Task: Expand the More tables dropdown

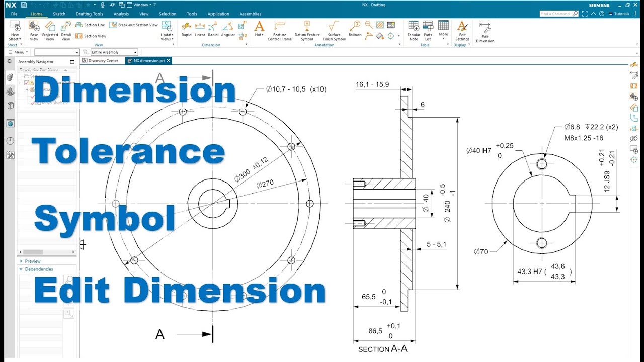Action: tap(443, 29)
